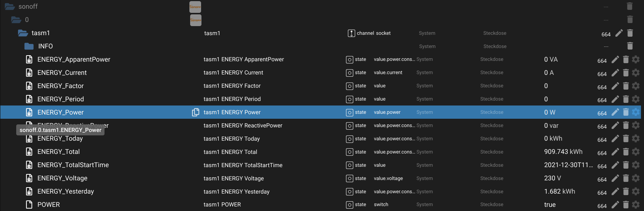
Task: Copy the ENERGY_Power object ID
Action: [195, 112]
